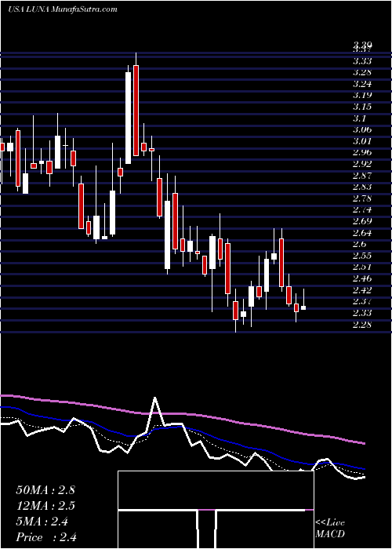The image size is (392, 549).
Task: Click the Price : 2.4 readout
Action: pyautogui.click(x=45, y=537)
